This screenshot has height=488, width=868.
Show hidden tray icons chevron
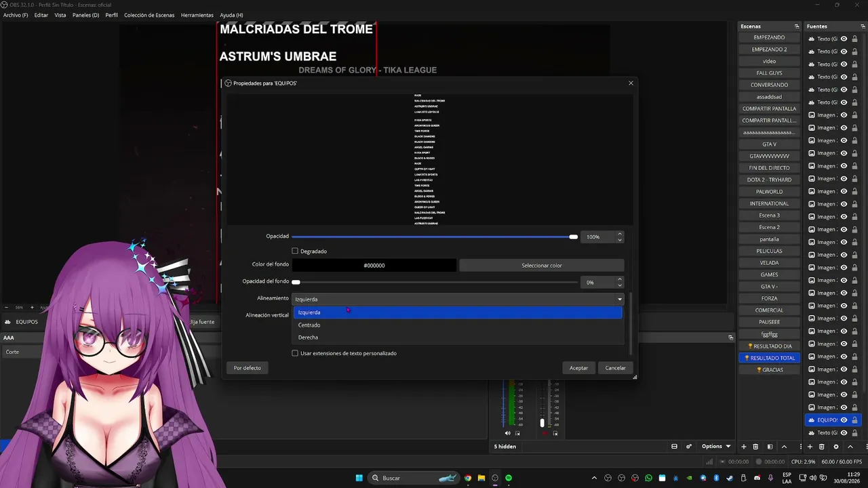pyautogui.click(x=595, y=478)
